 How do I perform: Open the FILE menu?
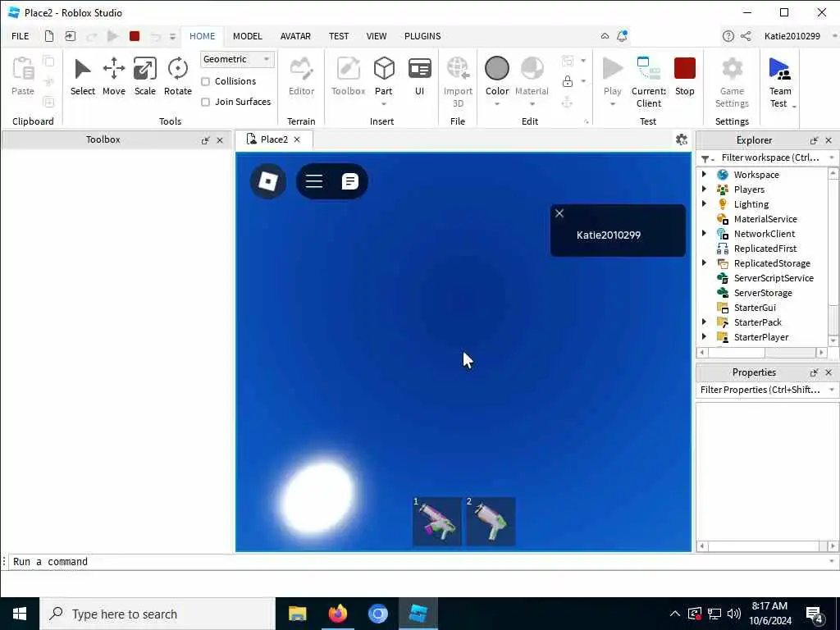point(21,36)
